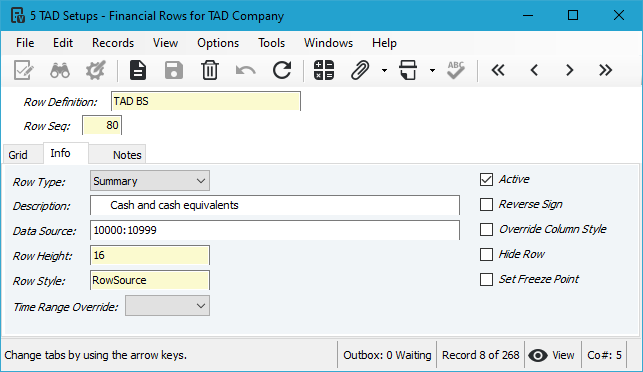Click the paperclip attachments icon
This screenshot has width=643, height=372.
coord(360,70)
